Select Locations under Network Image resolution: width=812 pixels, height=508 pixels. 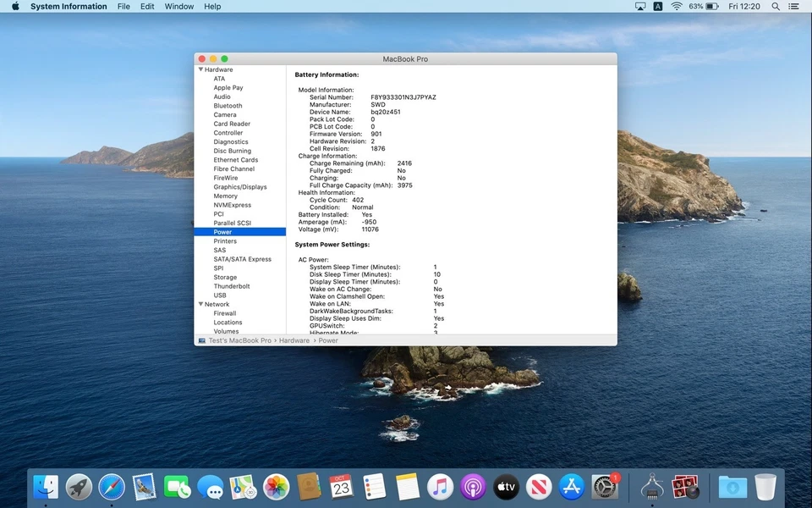(228, 322)
